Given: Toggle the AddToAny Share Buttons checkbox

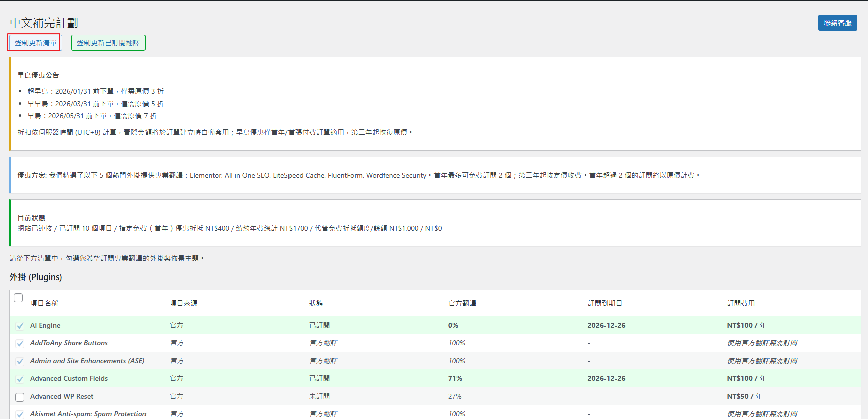Looking at the screenshot, I should click(x=20, y=344).
